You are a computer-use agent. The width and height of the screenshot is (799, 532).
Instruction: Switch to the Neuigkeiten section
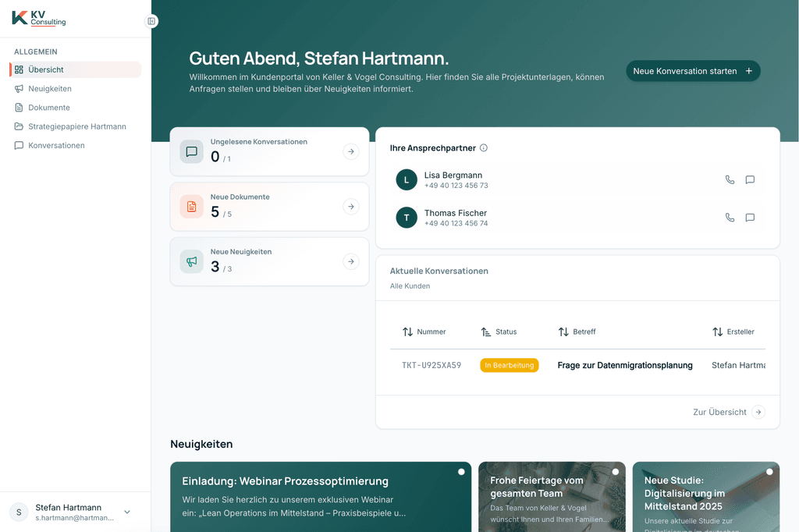48,88
